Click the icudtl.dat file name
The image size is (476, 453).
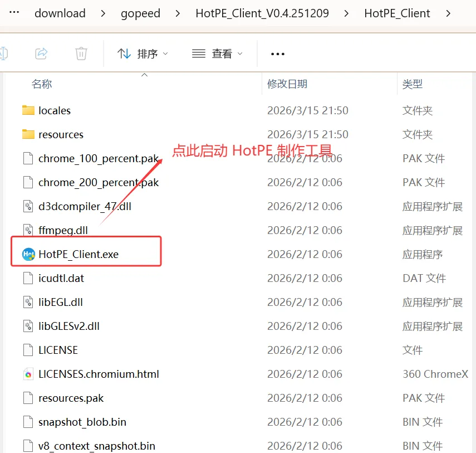61,278
